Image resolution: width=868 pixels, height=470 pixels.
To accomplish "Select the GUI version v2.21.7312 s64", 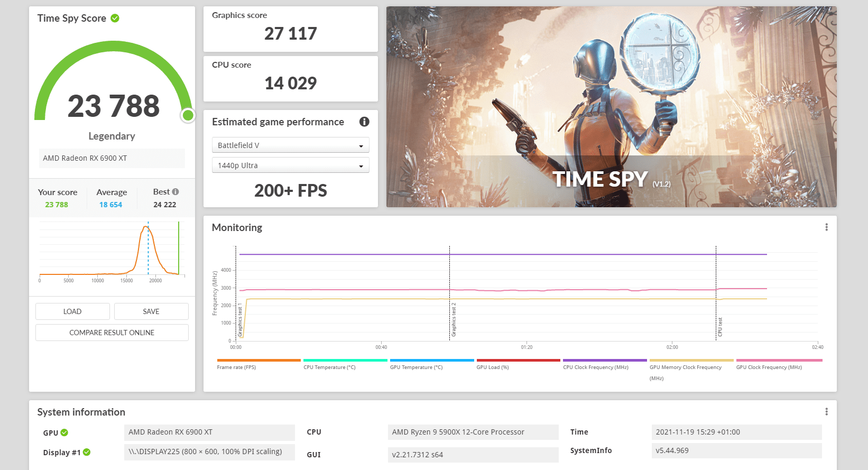I will click(x=473, y=455).
